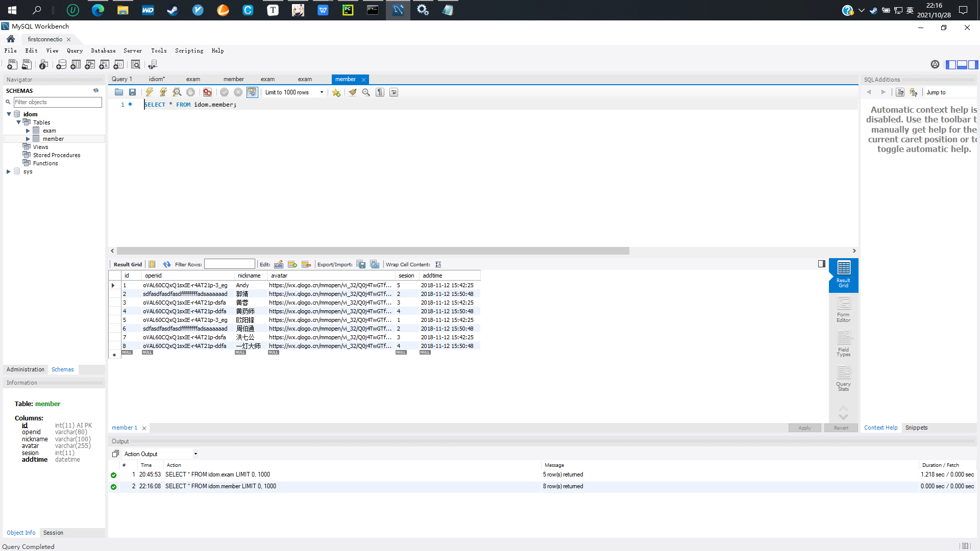Open script file in query editor
The width and height of the screenshot is (980, 551).
119,92
